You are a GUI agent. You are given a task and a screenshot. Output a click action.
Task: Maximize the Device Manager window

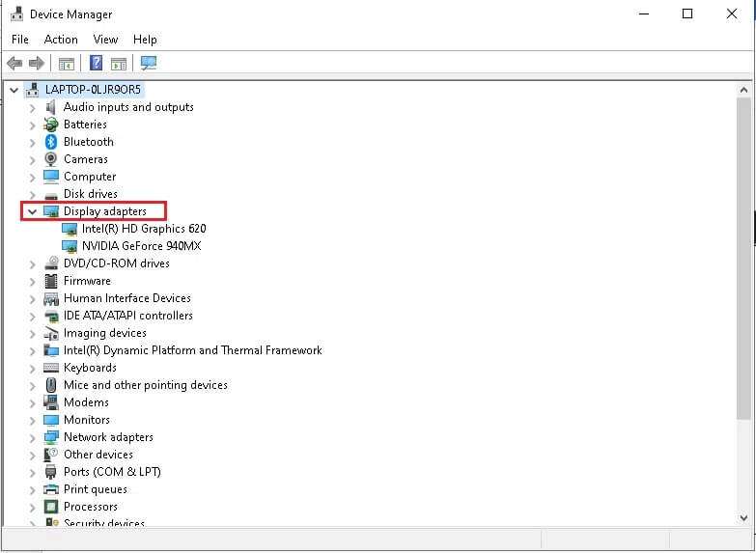[x=687, y=14]
